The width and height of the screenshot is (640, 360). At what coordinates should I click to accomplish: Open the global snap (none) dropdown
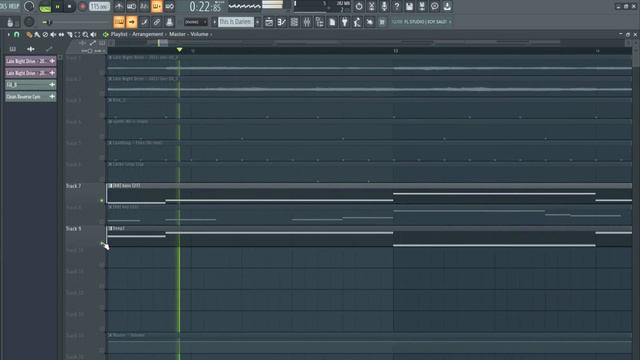pos(196,22)
